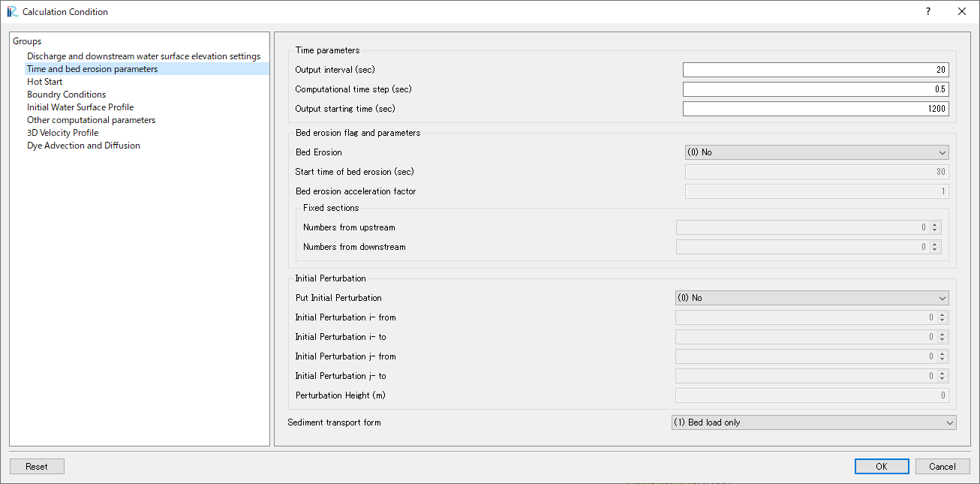Click the Cancel button

point(942,467)
